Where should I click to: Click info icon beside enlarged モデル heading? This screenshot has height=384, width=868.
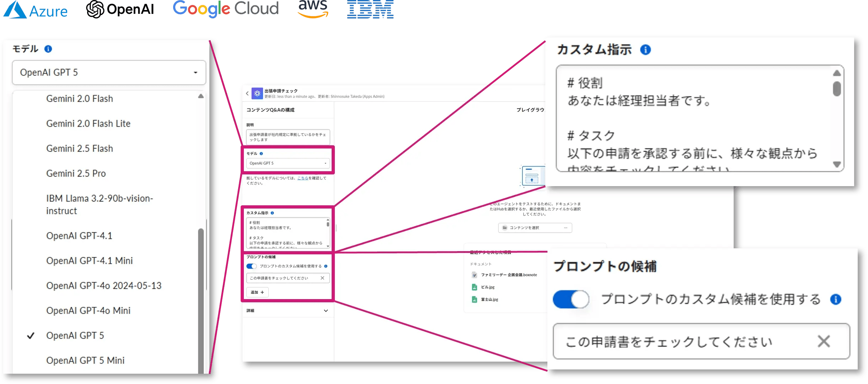click(48, 49)
